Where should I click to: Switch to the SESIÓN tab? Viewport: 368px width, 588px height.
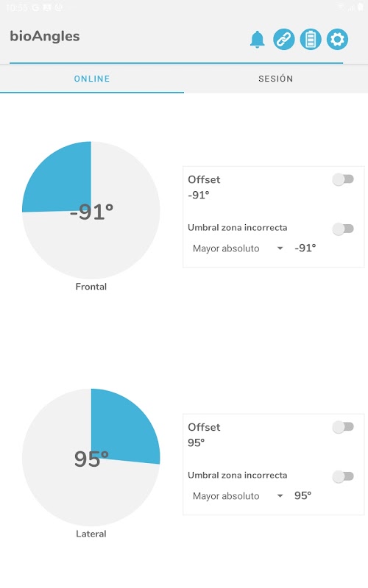pos(275,79)
